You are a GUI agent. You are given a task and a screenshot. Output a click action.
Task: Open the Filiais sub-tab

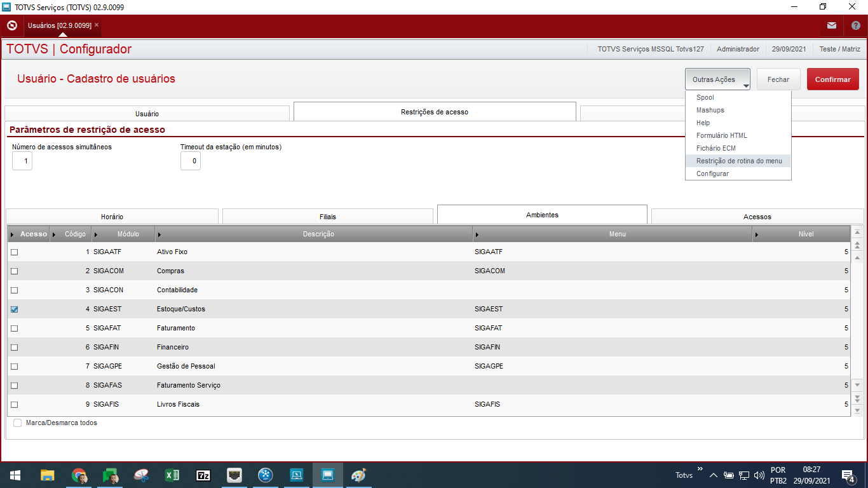click(328, 217)
